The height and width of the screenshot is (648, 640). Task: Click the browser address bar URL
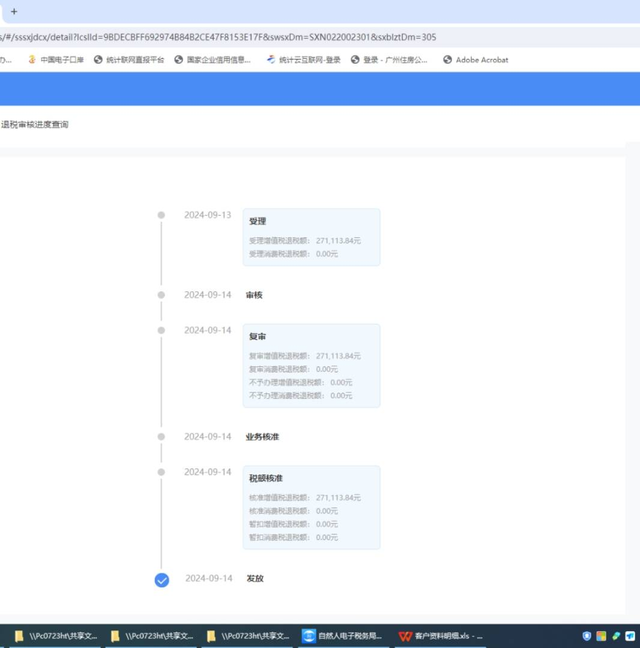point(218,37)
